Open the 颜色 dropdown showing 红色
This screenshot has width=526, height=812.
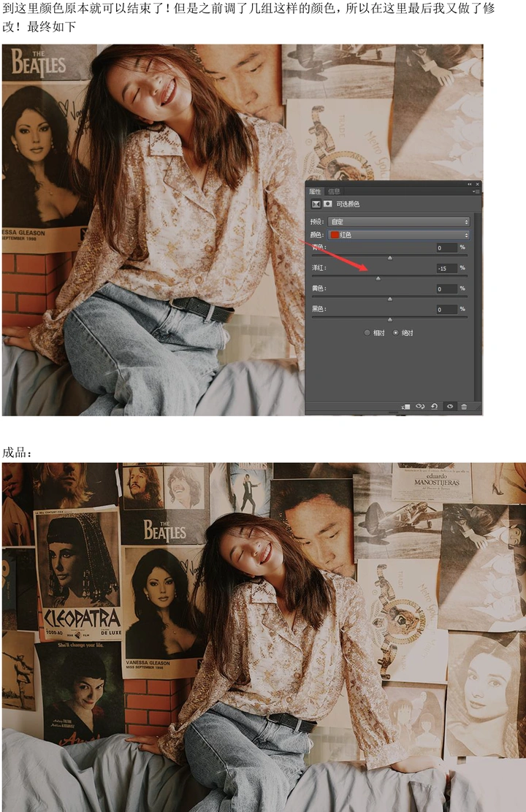pyautogui.click(x=399, y=235)
